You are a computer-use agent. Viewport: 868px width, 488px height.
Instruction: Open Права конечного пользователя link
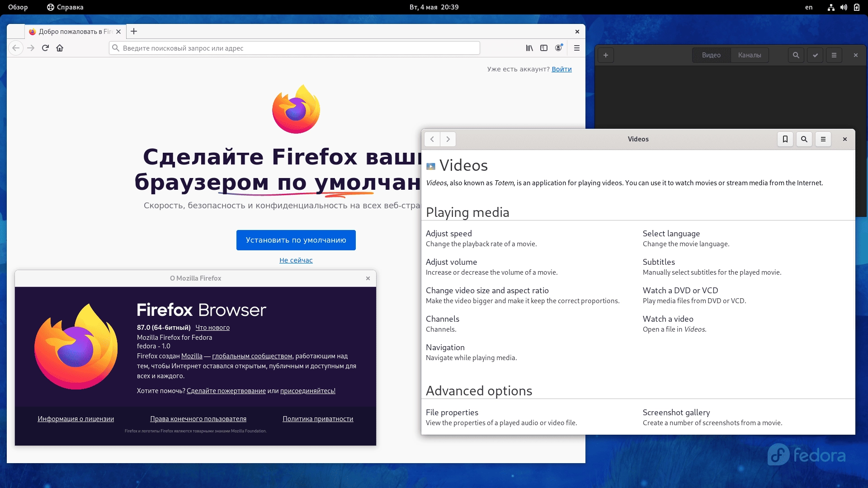[x=198, y=419]
